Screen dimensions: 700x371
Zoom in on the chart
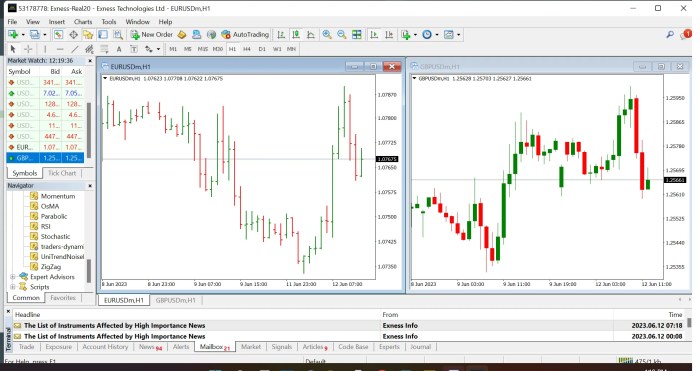click(327, 34)
